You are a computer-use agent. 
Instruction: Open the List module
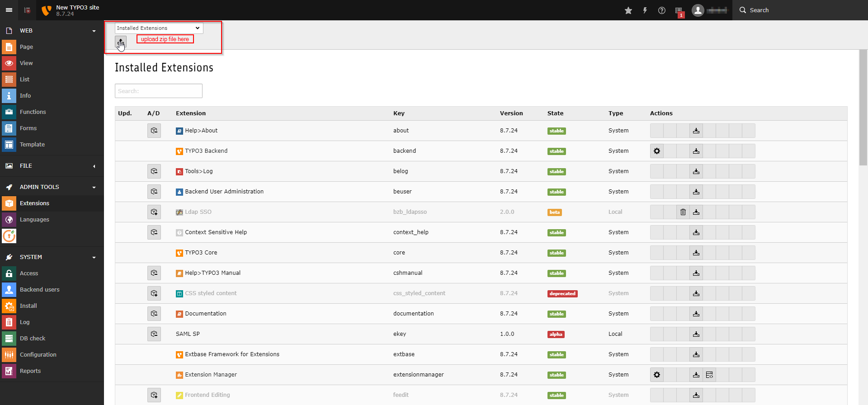click(52, 80)
